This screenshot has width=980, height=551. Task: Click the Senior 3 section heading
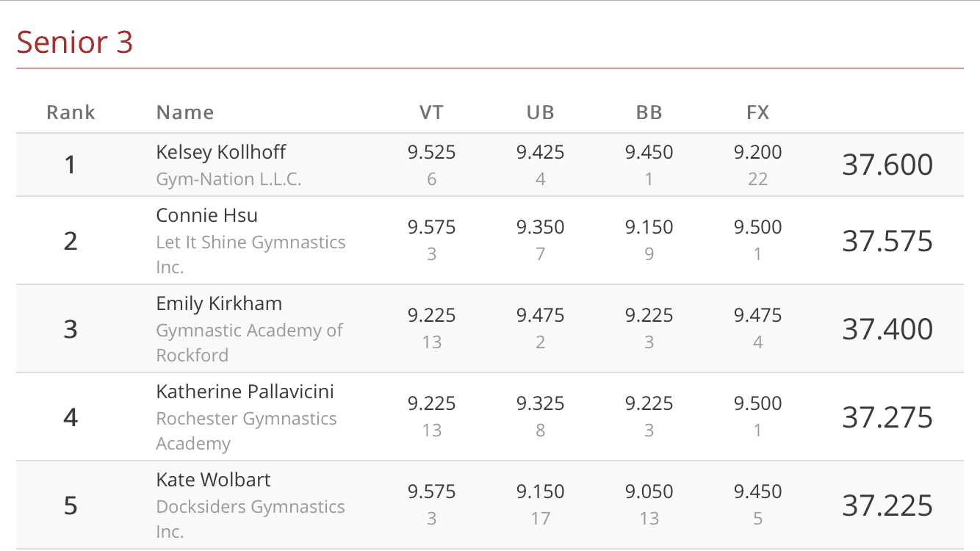pyautogui.click(x=75, y=42)
